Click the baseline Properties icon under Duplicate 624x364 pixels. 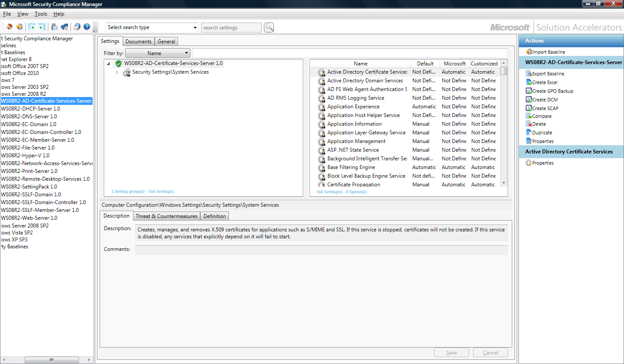529,141
